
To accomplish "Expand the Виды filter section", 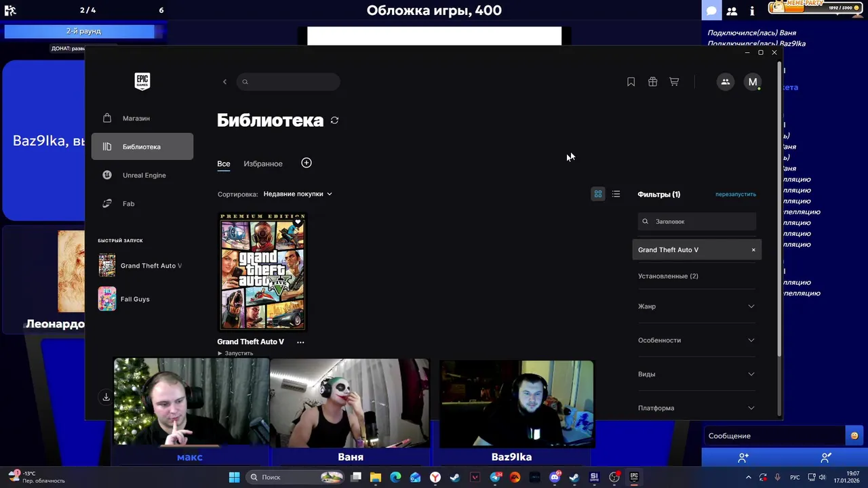I will pyautogui.click(x=696, y=374).
